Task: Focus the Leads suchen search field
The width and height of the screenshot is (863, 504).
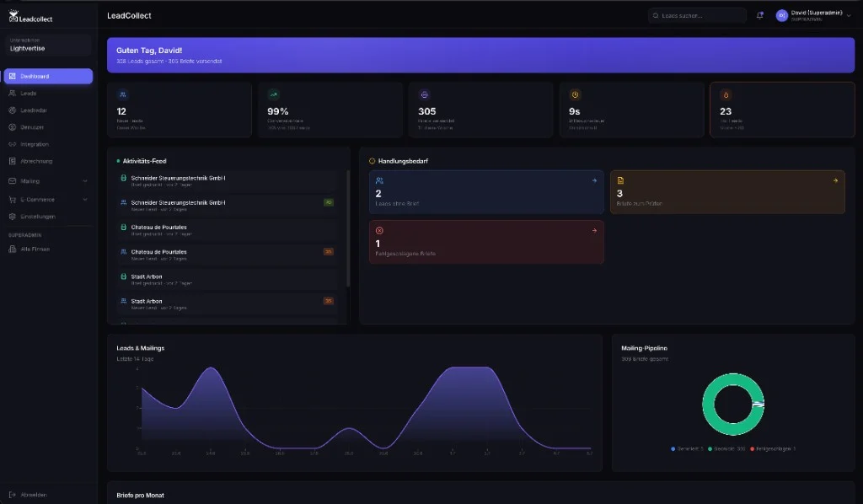Action: click(697, 15)
